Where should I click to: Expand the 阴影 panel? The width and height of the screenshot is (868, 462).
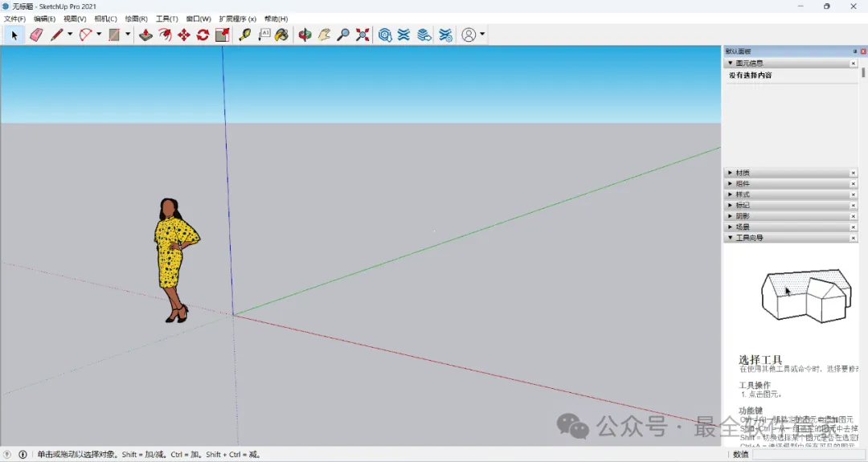click(730, 216)
